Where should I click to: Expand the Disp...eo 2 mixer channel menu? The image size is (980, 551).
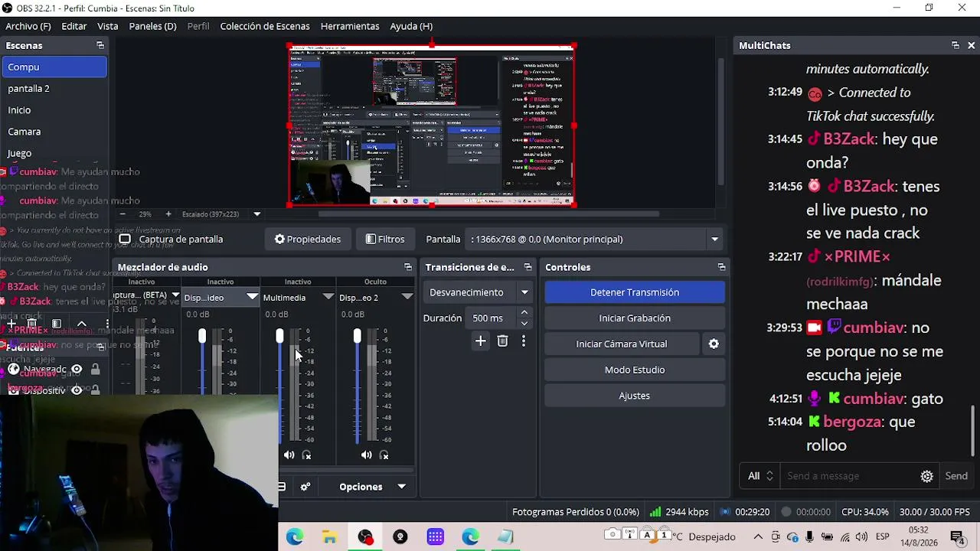[406, 297]
